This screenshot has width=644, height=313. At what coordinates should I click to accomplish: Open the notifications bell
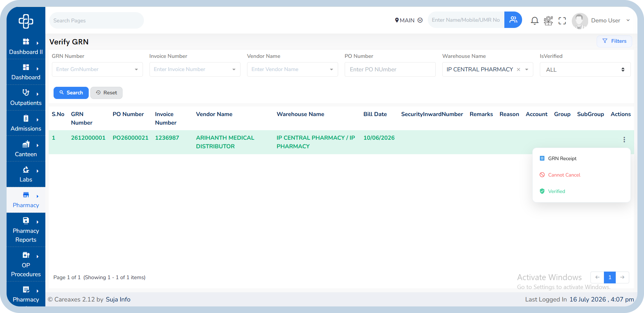(535, 21)
